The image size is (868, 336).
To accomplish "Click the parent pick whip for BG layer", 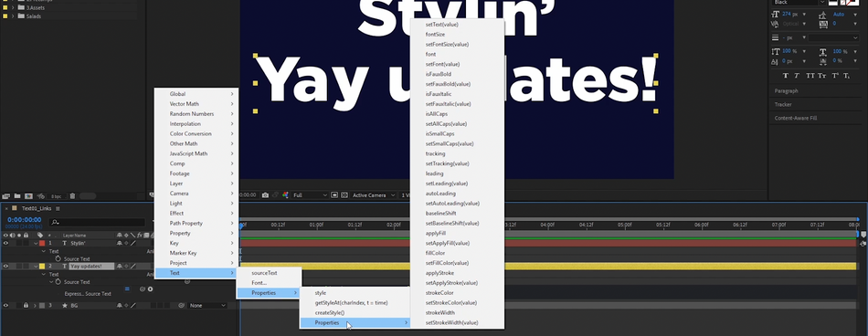I will click(x=181, y=306).
